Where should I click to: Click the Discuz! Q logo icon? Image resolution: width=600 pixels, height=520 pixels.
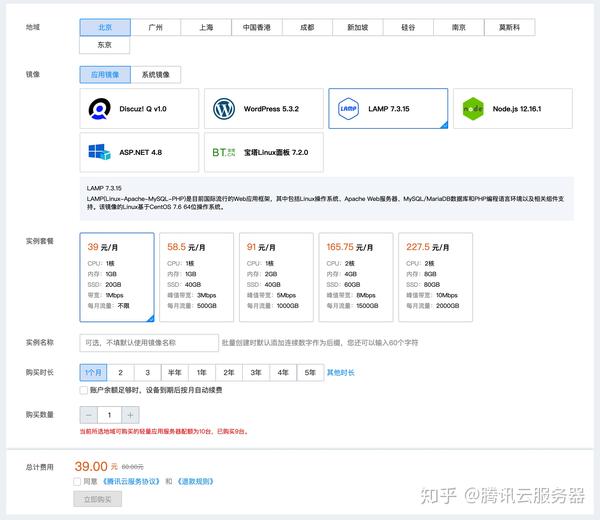coord(99,109)
